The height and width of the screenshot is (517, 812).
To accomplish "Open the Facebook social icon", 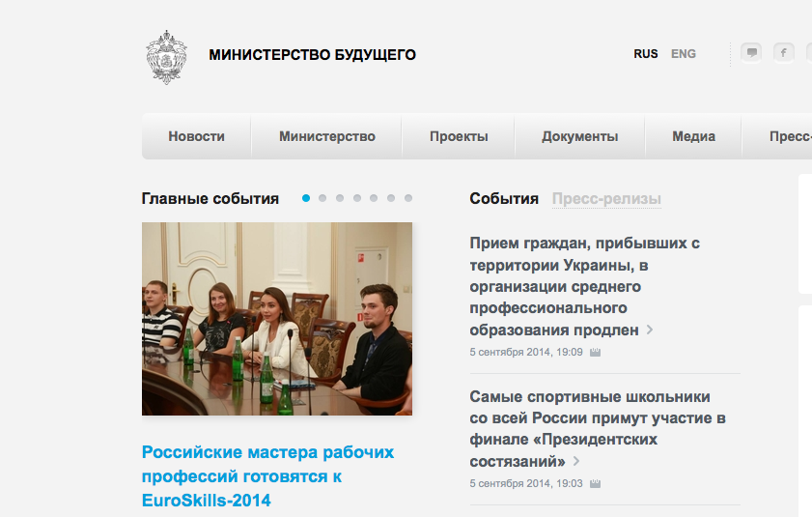I will click(784, 53).
